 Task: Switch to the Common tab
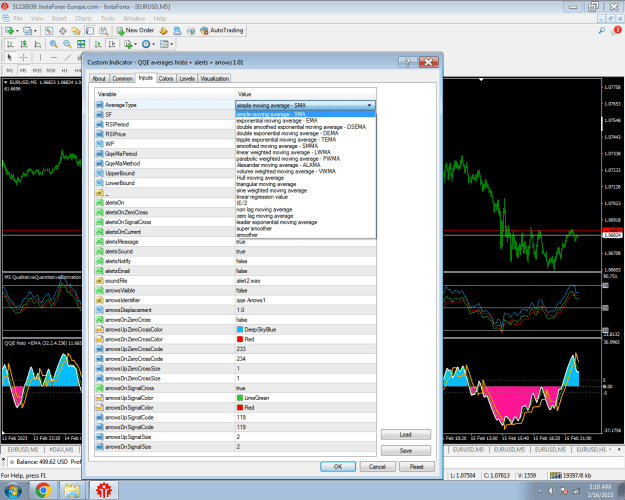(x=122, y=79)
